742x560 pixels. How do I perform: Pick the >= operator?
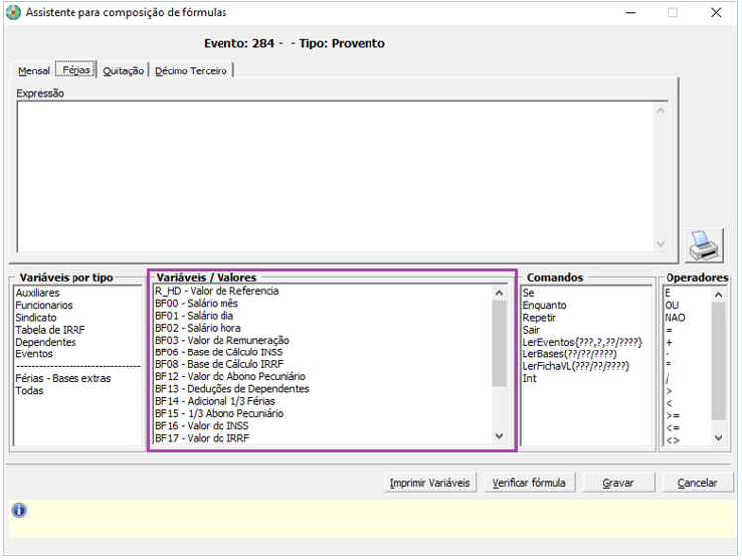[x=672, y=416]
